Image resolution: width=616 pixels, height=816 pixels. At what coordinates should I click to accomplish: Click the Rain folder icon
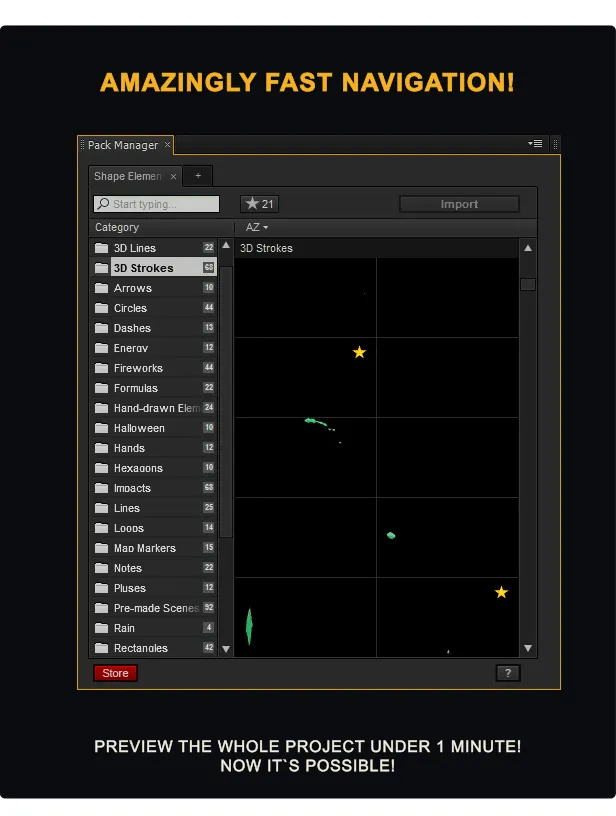[101, 628]
